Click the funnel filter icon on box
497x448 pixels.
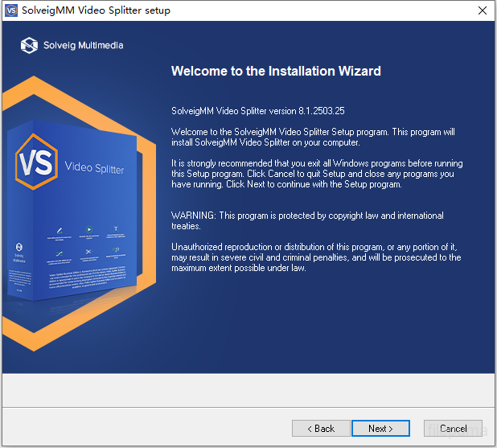[116, 228]
